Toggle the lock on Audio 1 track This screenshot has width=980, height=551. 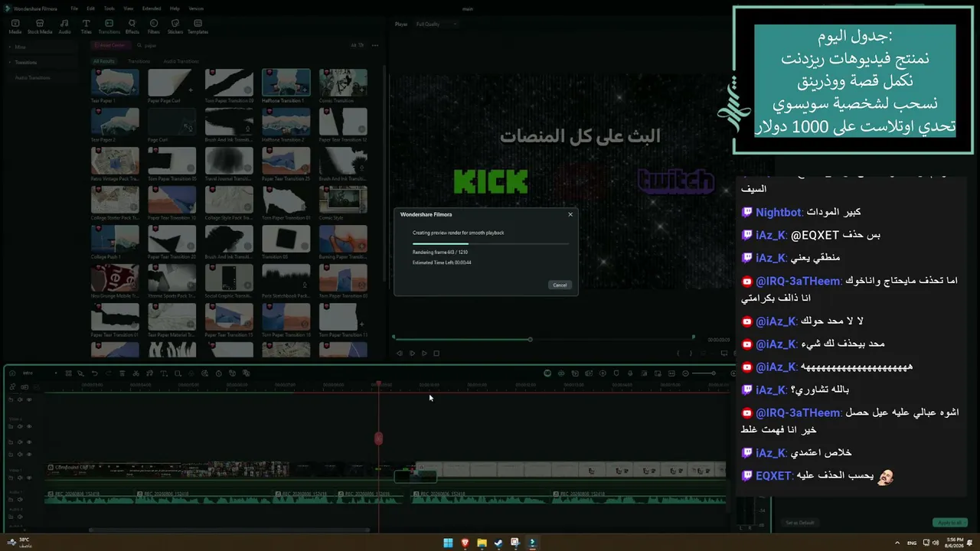point(11,499)
